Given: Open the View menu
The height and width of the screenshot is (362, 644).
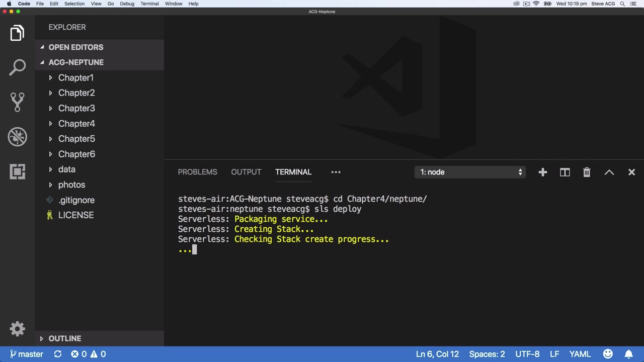Looking at the screenshot, I should pyautogui.click(x=96, y=4).
